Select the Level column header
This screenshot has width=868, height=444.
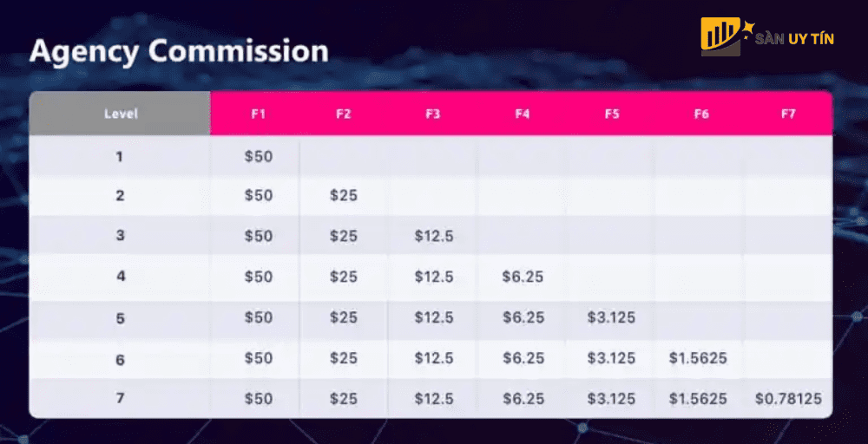pos(120,114)
